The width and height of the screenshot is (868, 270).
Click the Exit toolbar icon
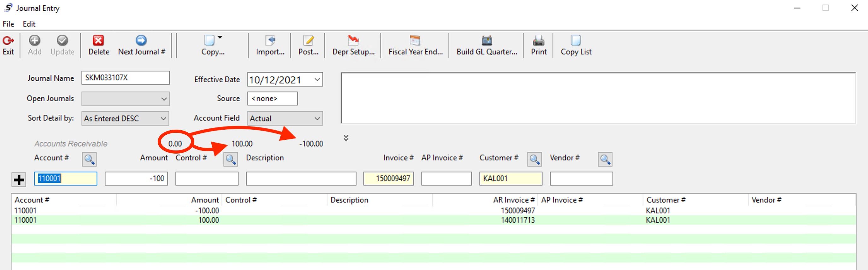click(9, 41)
